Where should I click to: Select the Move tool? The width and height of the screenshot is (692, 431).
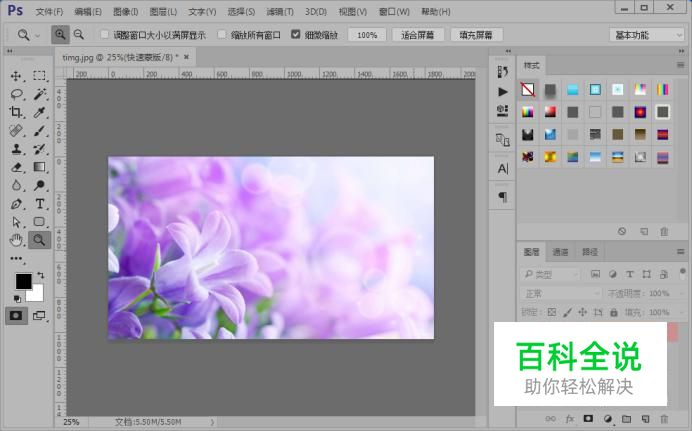click(17, 76)
